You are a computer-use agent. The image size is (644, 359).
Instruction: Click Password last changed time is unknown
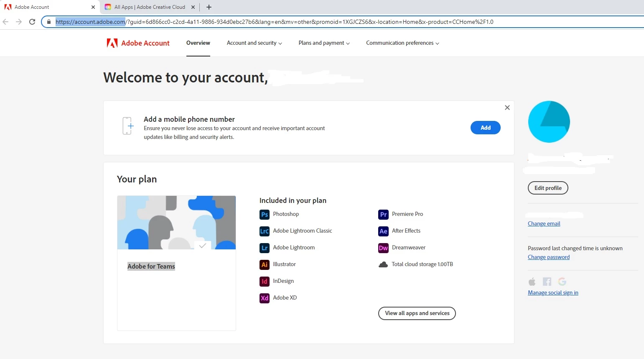(x=575, y=249)
